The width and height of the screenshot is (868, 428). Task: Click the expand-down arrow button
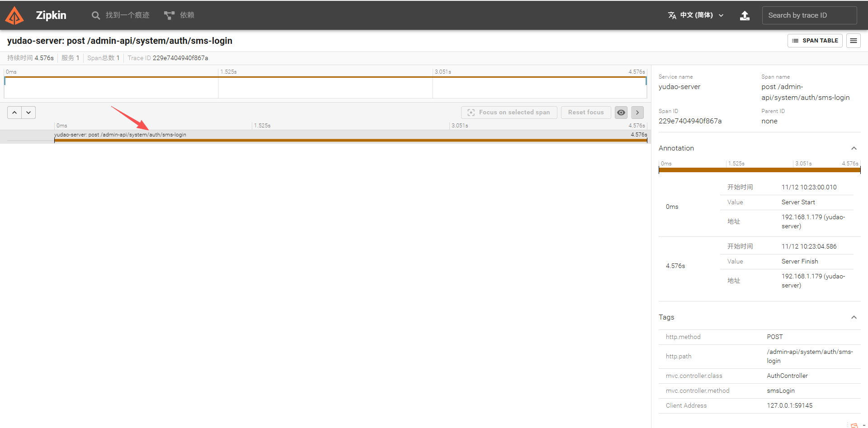point(28,113)
